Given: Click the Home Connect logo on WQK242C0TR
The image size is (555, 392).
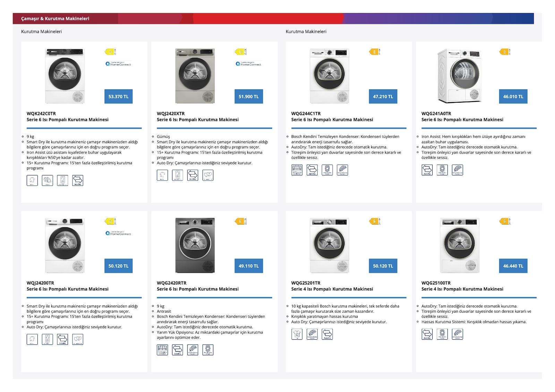Looking at the screenshot, I should tap(118, 64).
